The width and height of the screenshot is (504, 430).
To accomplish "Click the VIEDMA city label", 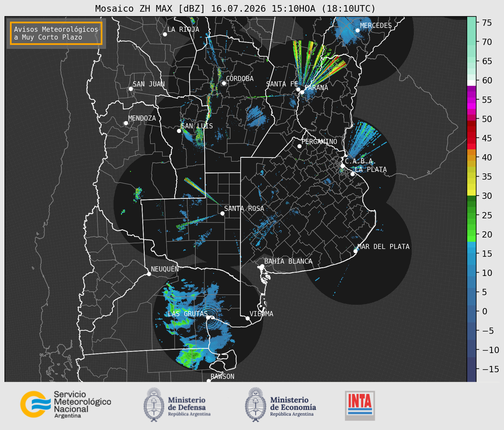I will pyautogui.click(x=261, y=314).
